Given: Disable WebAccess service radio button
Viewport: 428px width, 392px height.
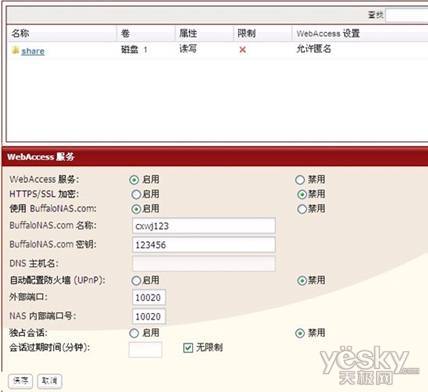Looking at the screenshot, I should 300,180.
